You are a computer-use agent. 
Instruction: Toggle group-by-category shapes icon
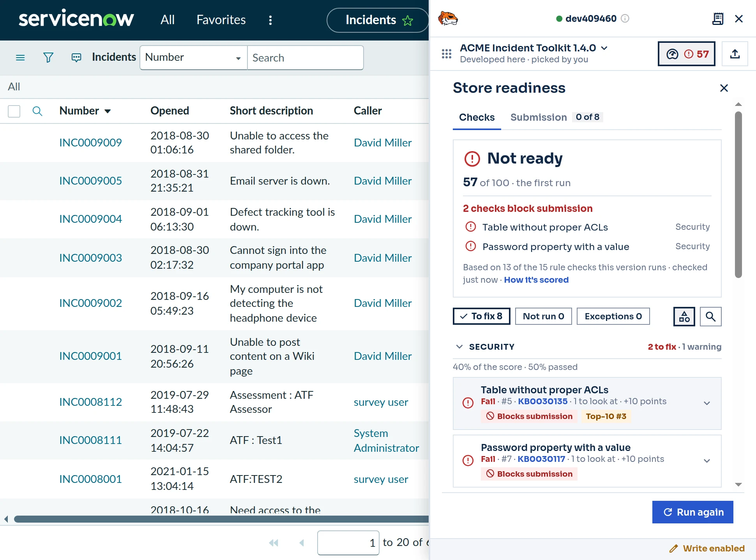684,317
